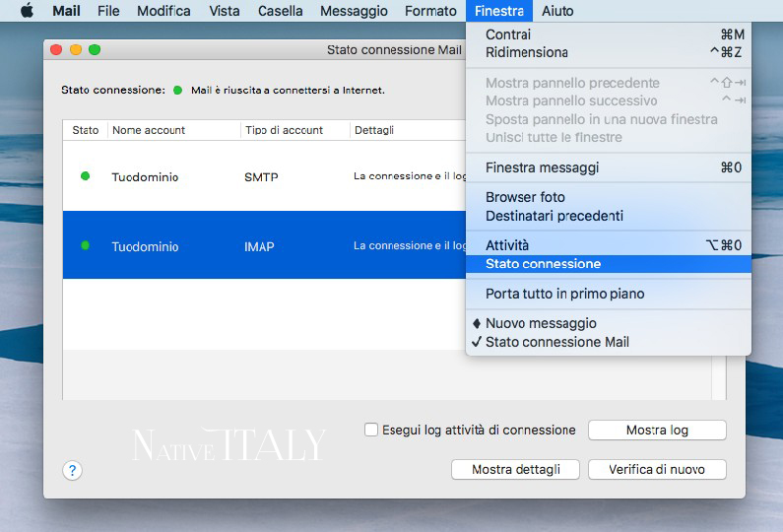This screenshot has height=532, width=783.
Task: Open the Vista menu
Action: tap(225, 11)
